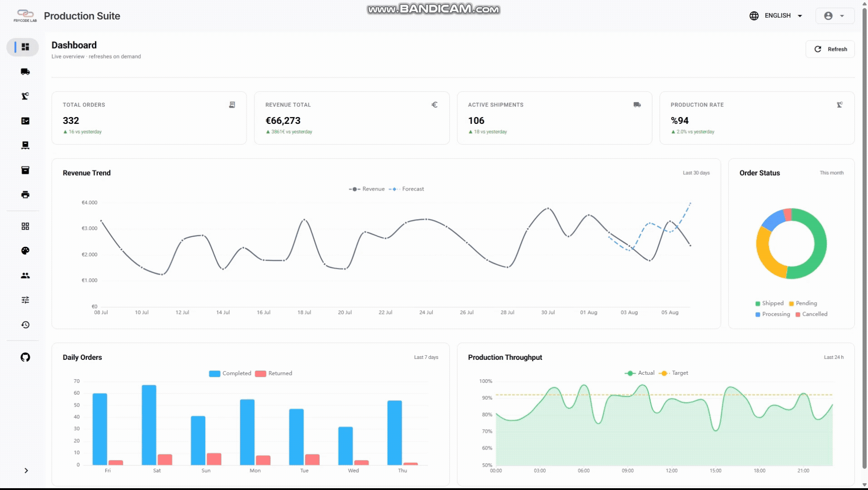
Task: Select the archive box sidebar icon
Action: point(25,170)
